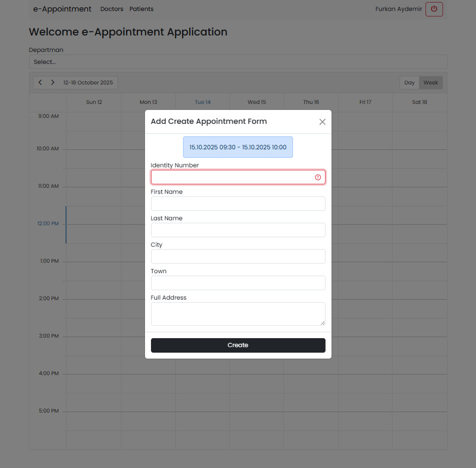
Task: Open the Patients menu item
Action: click(x=141, y=9)
